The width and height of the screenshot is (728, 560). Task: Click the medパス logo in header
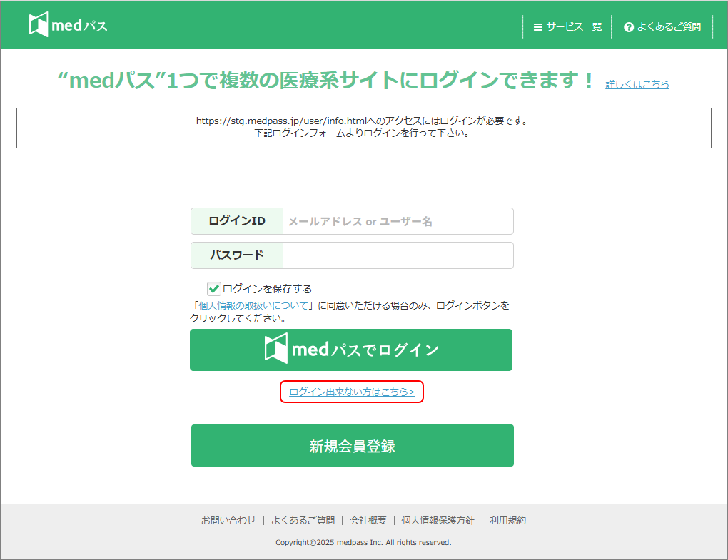tap(69, 24)
